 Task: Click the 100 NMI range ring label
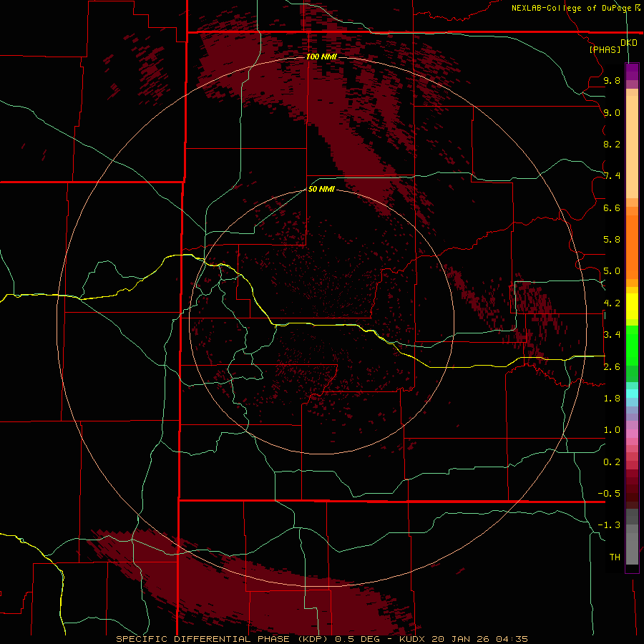tap(321, 57)
